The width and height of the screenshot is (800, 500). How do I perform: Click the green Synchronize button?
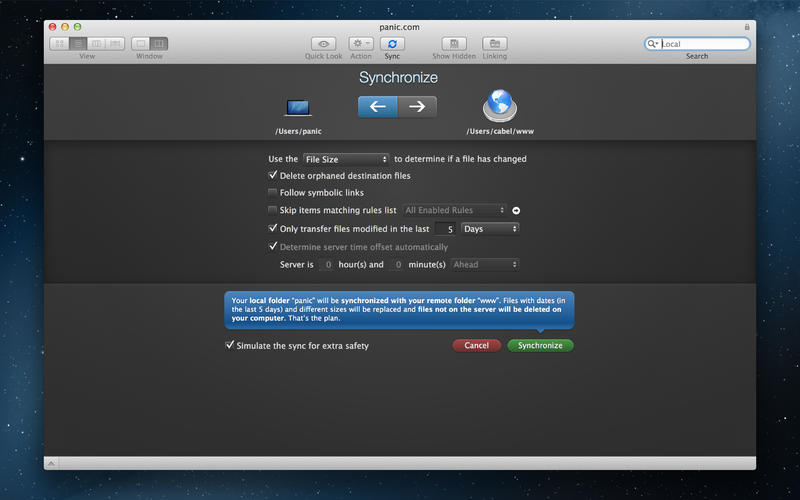pos(540,345)
